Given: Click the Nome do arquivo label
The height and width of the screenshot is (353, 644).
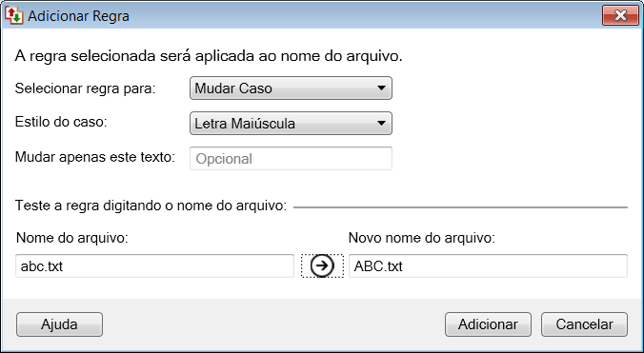Looking at the screenshot, I should click(x=71, y=237).
